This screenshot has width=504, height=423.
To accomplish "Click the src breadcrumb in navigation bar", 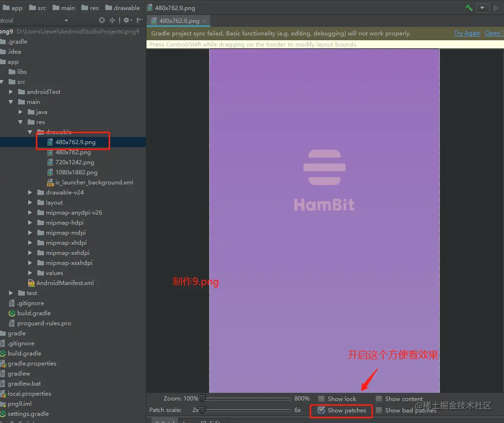I will [38, 8].
